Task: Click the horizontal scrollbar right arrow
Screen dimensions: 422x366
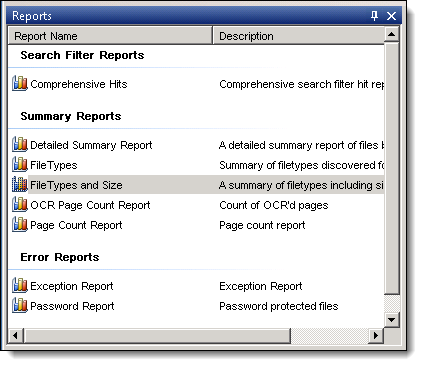Action: (x=376, y=335)
